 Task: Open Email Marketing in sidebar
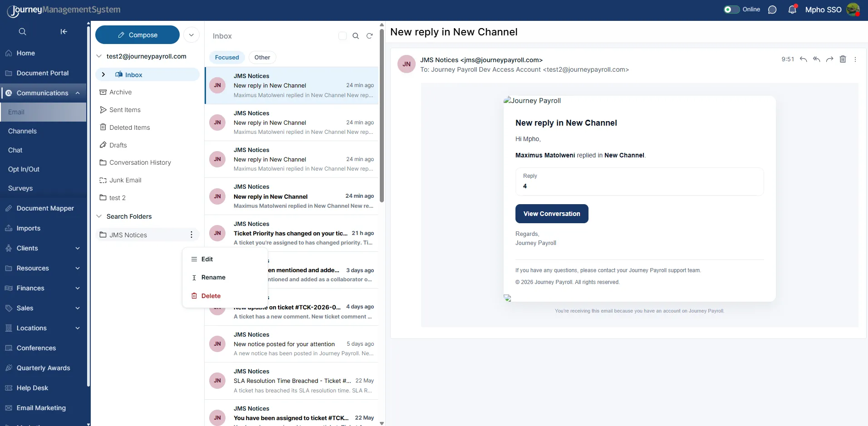coord(43,408)
